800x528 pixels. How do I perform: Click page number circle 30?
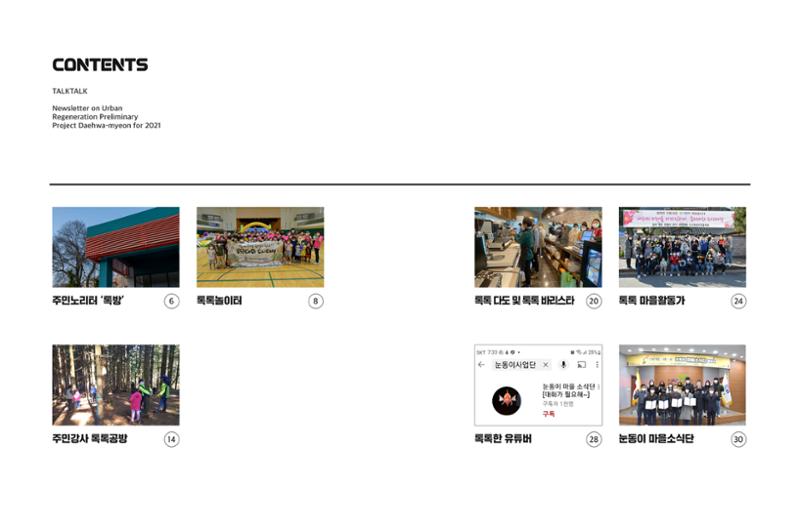(738, 439)
